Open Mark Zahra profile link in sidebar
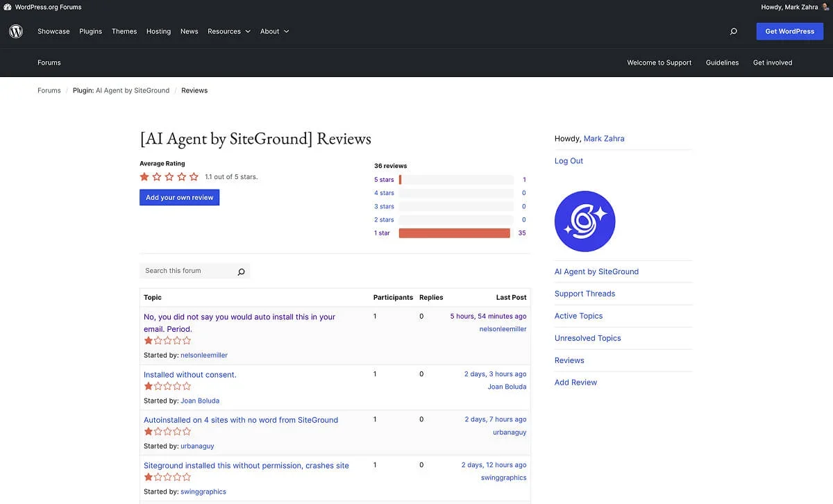The width and height of the screenshot is (833, 504). coord(604,139)
